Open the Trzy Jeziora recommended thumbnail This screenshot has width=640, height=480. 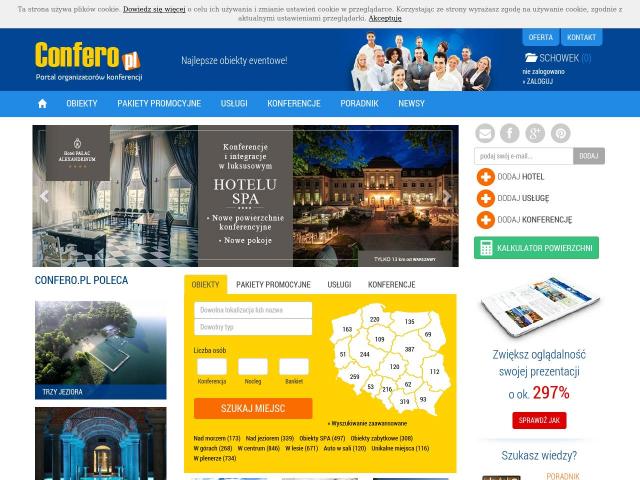101,350
